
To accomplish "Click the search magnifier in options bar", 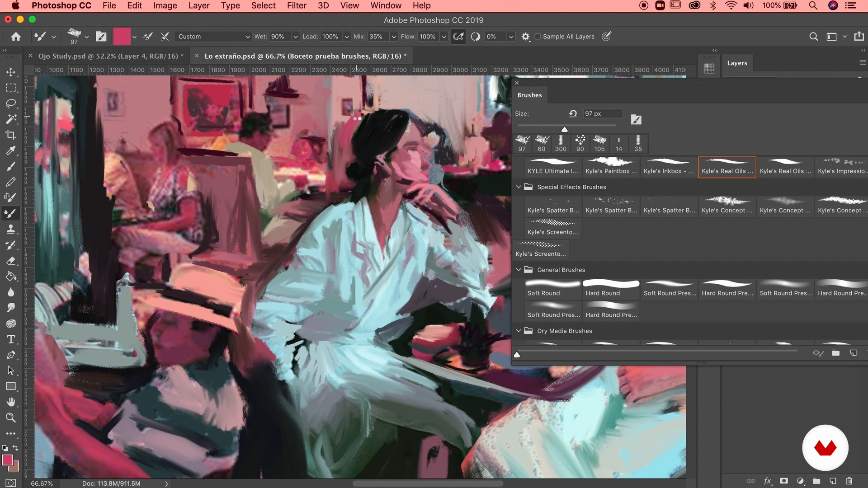I will (813, 37).
